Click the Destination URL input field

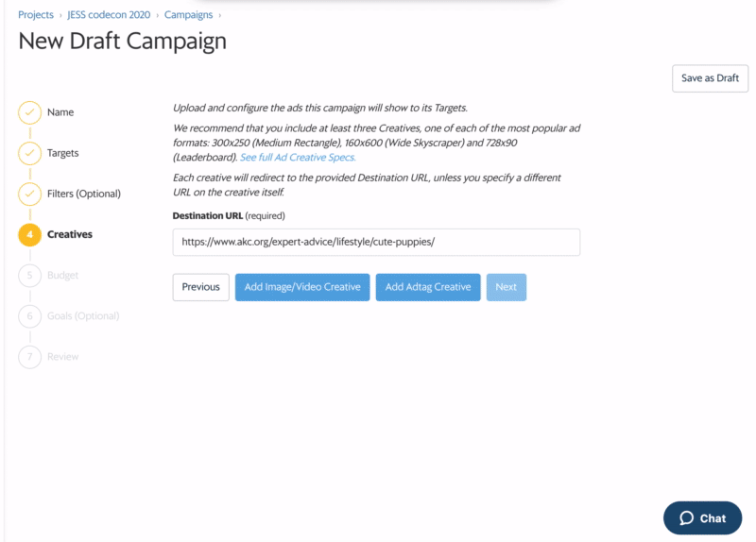tap(376, 243)
